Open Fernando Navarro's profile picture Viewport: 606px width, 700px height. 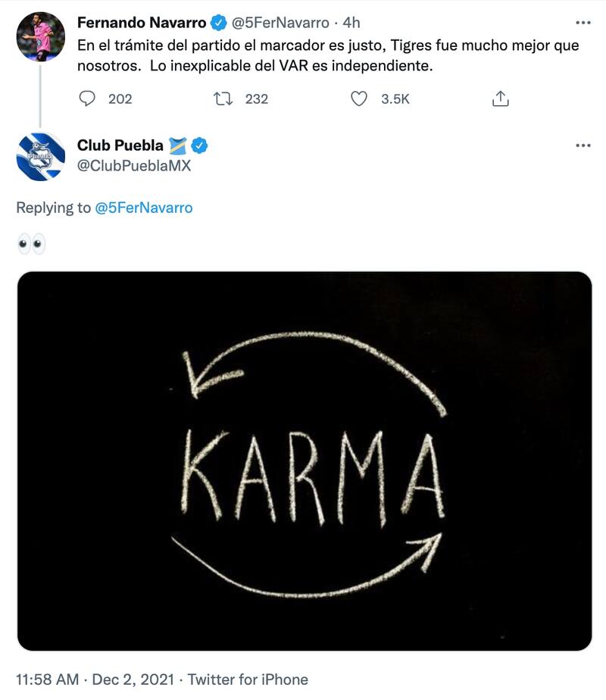point(41,36)
